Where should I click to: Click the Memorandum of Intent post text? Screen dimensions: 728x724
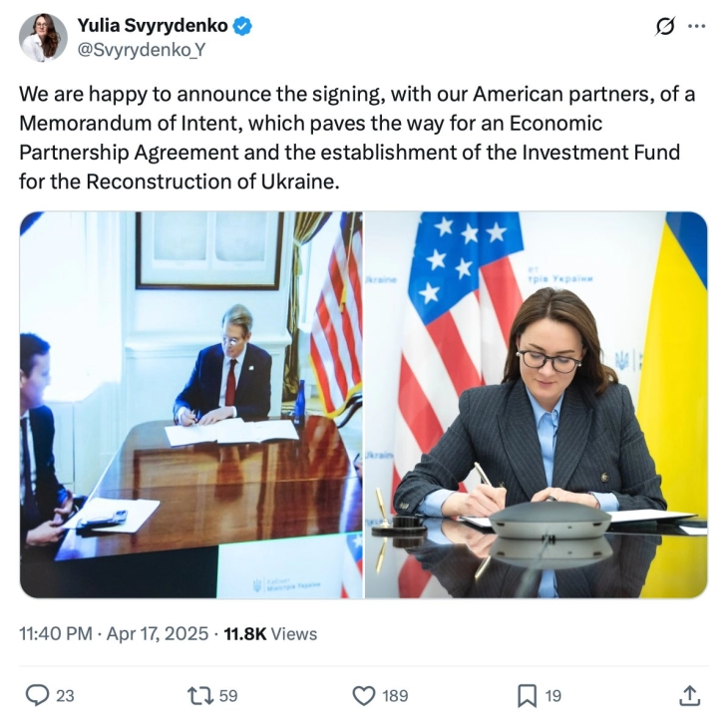tap(356, 139)
